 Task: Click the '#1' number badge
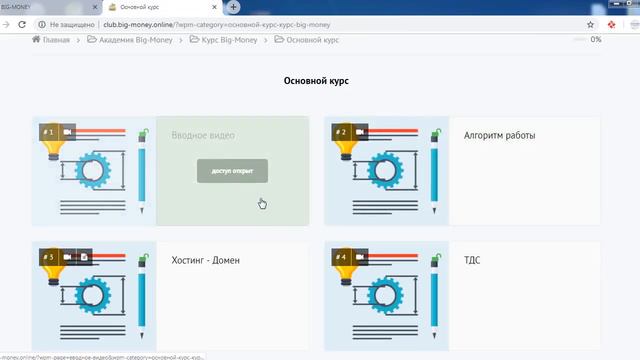49,132
